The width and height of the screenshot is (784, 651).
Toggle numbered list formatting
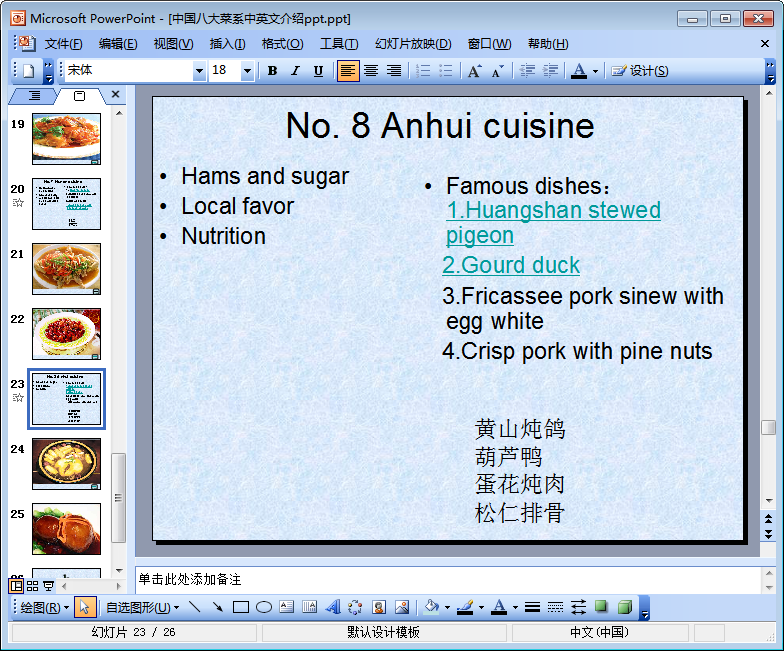click(x=423, y=71)
